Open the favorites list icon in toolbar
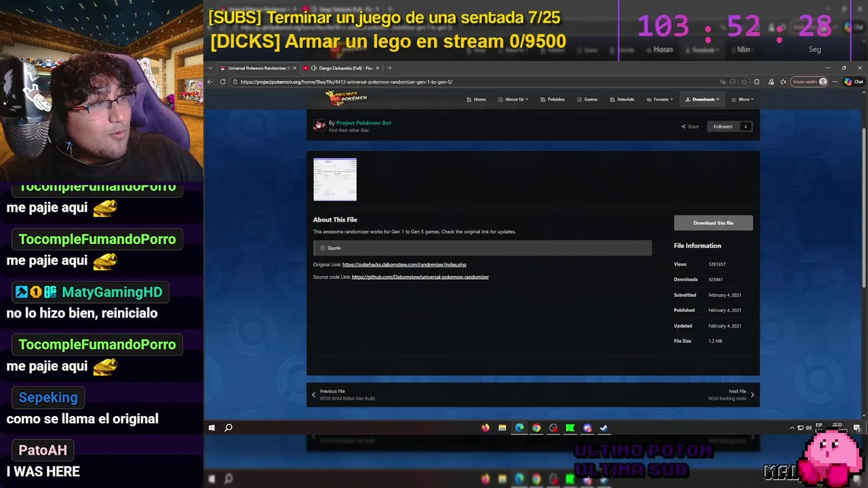This screenshot has width=868, height=488. coord(783,82)
